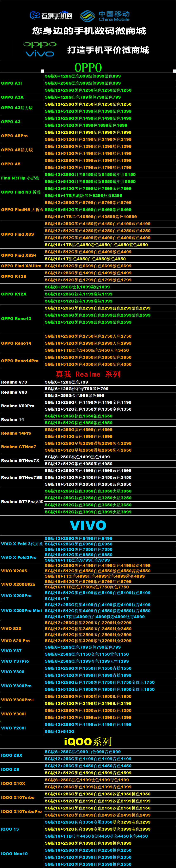Select the OPPO Reno14Pro model cell

coord(22,361)
